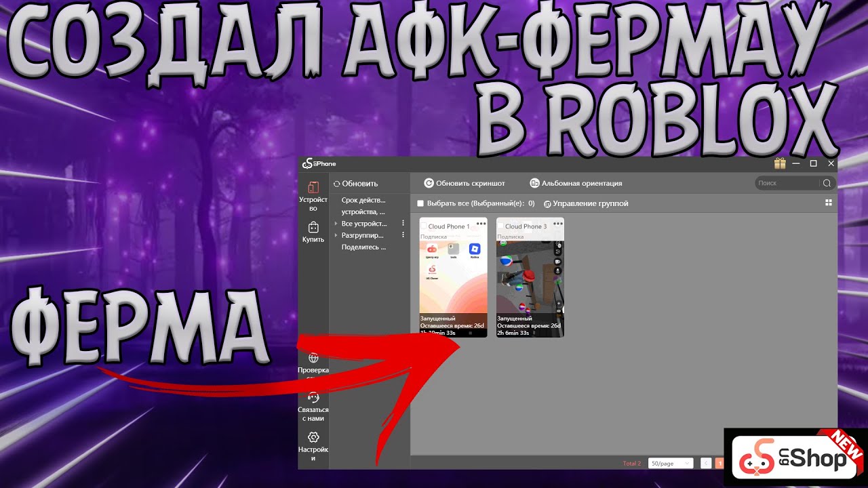
Task: Open the Устройство devices sidebar section
Action: pyautogui.click(x=313, y=195)
